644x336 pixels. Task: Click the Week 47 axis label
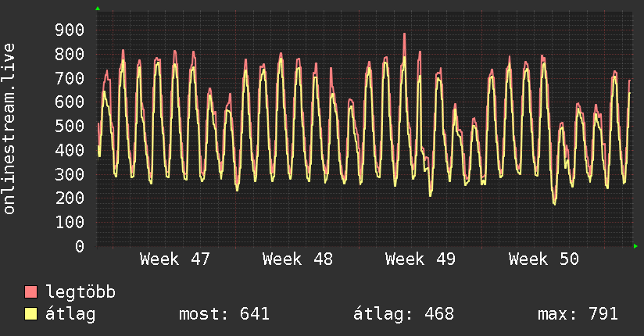pyautogui.click(x=174, y=259)
